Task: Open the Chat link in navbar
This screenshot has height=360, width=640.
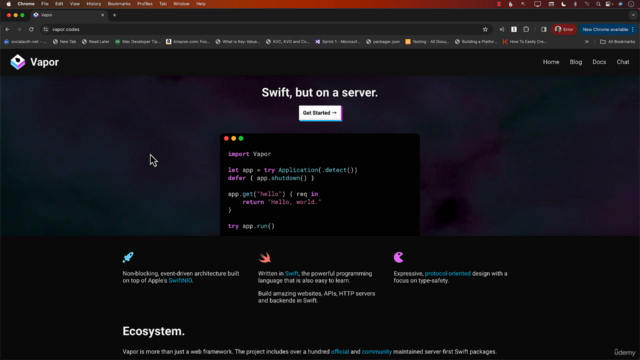Action: [623, 62]
